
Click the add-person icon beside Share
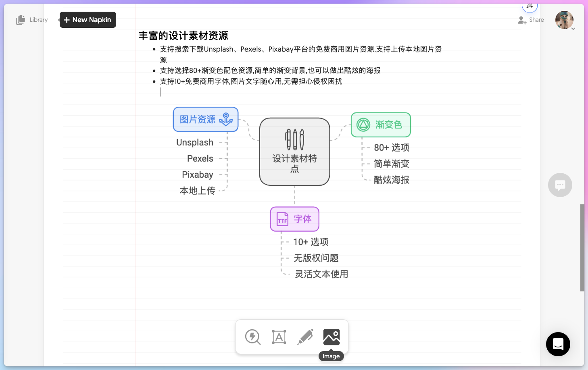[x=521, y=20]
